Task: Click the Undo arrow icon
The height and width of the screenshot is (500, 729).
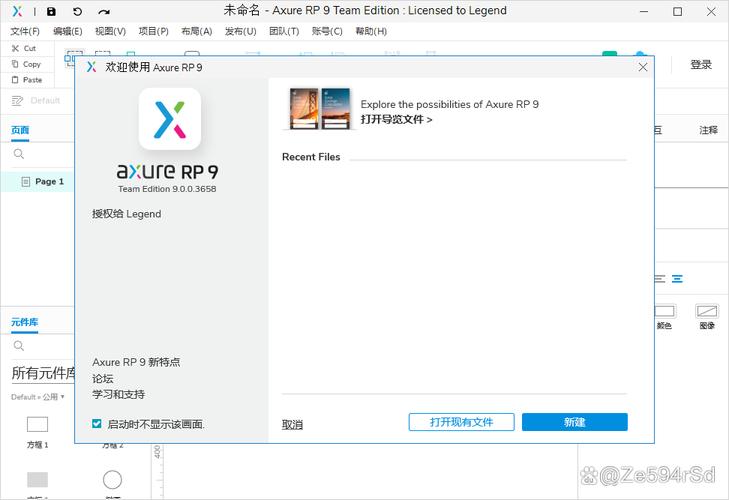Action: (77, 12)
